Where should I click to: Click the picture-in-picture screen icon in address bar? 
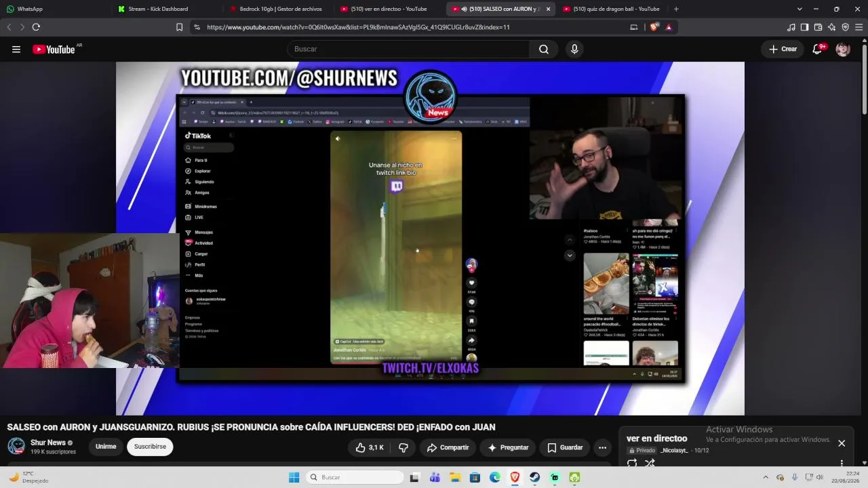[634, 27]
